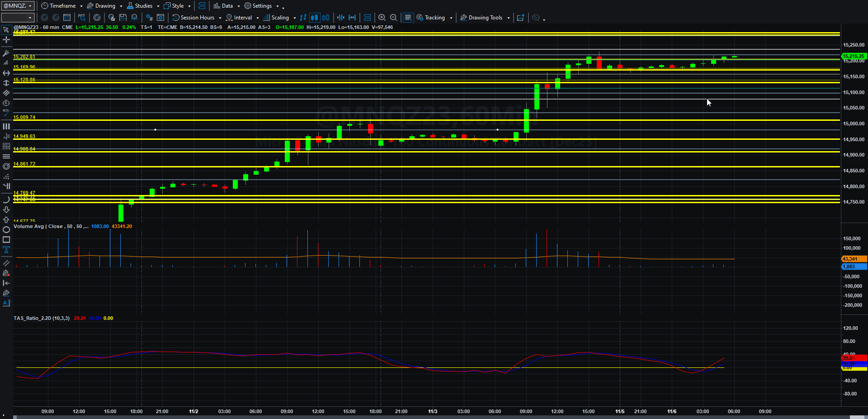Expand the Session Hours dropdown

point(220,18)
